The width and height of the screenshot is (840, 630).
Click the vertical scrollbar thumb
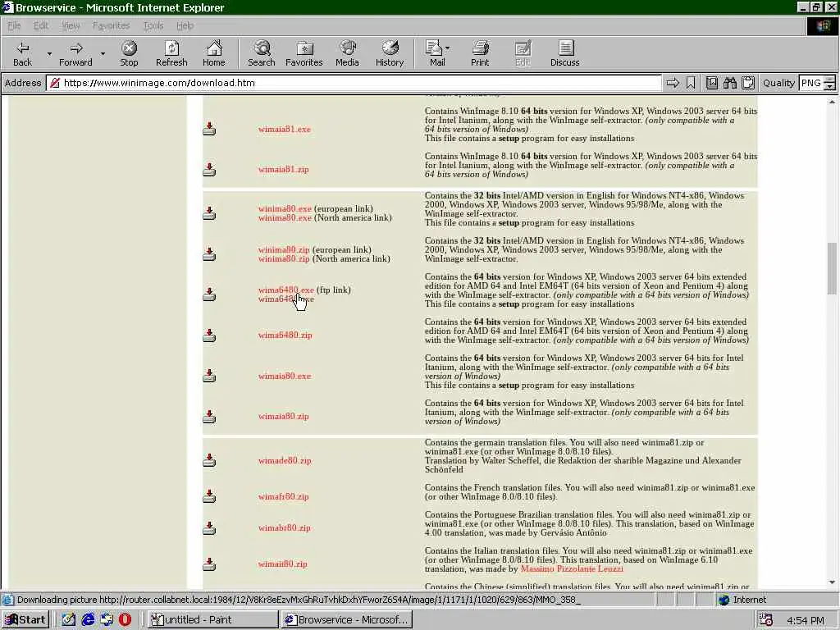[832, 268]
